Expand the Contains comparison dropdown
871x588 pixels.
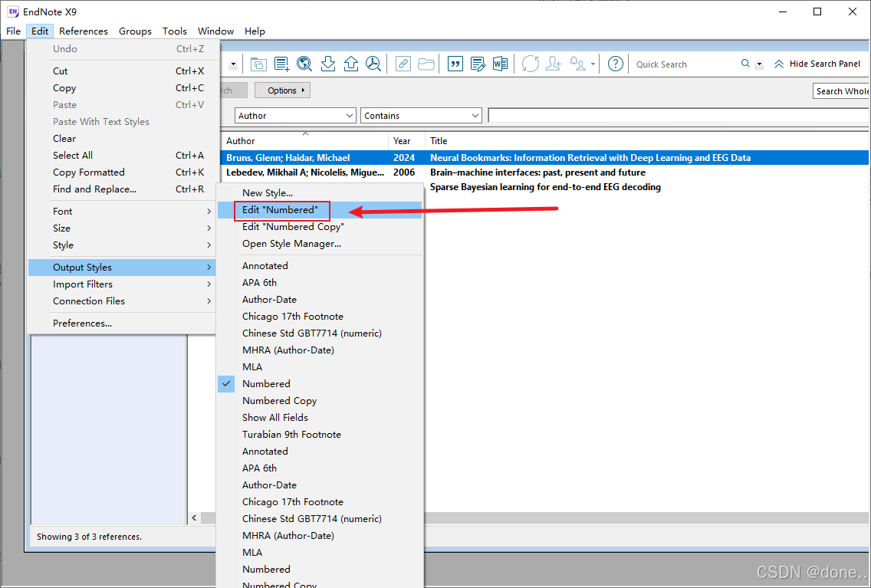tap(475, 116)
